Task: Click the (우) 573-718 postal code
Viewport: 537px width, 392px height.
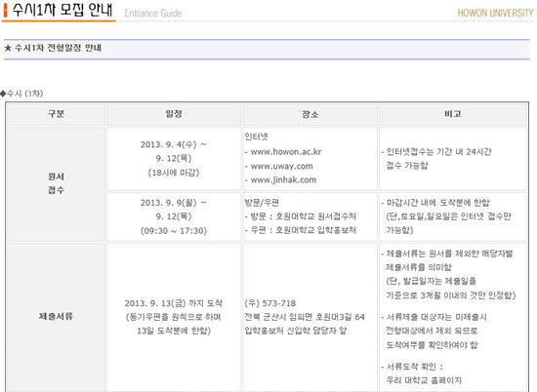Action: pos(270,303)
